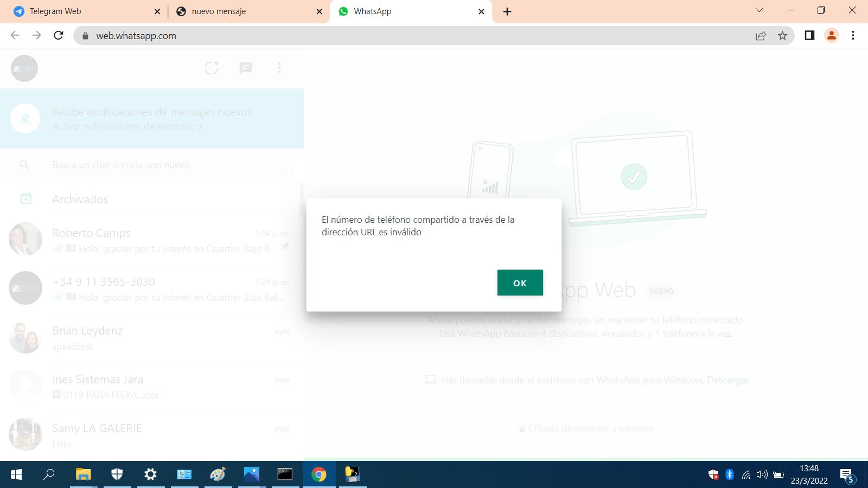Close the WhatsApp tab
The image size is (868, 488).
click(481, 11)
